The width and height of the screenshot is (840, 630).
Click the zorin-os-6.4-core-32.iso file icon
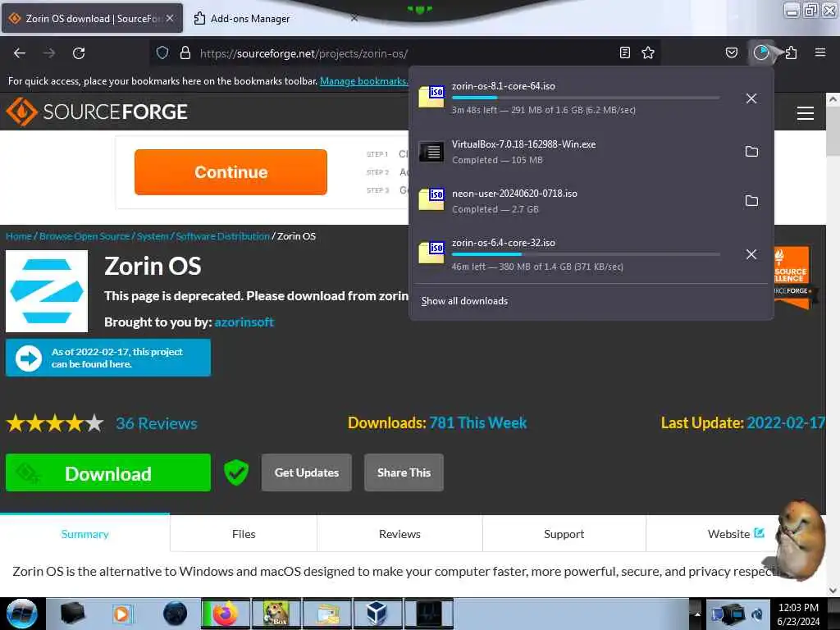431,253
